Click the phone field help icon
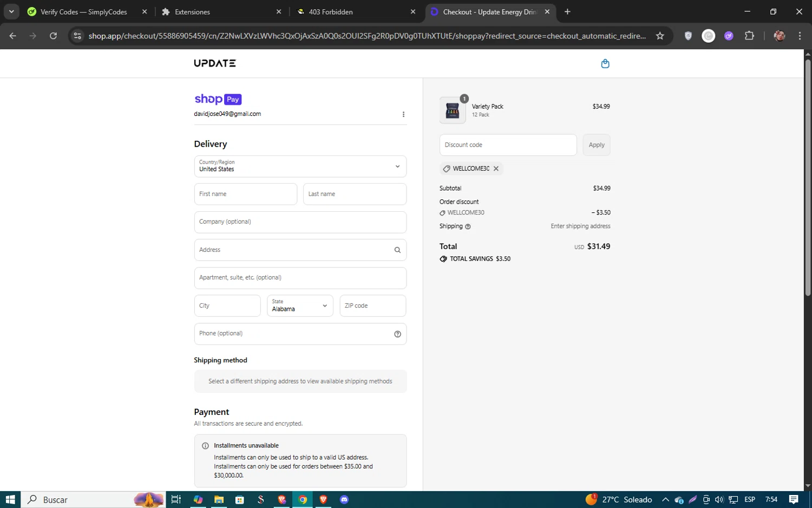This screenshot has height=508, width=812. pyautogui.click(x=397, y=334)
